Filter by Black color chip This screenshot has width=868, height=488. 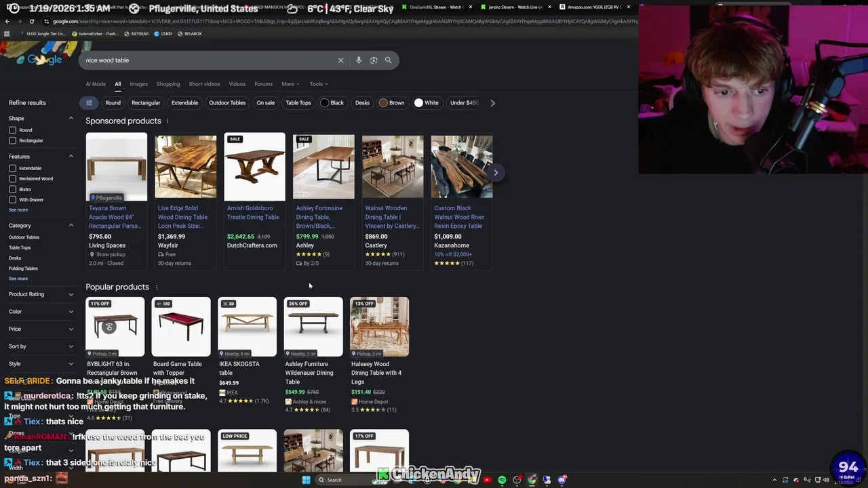[x=332, y=103]
